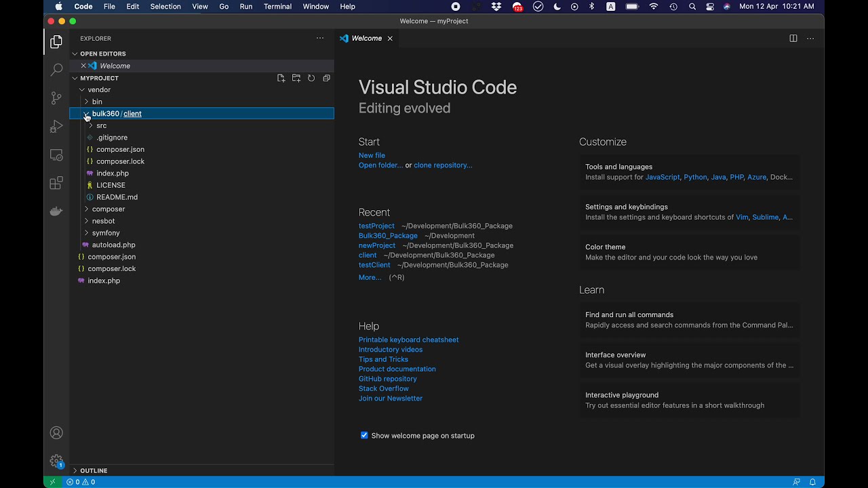
Task: Open macOS Control Center icon
Action: (x=710, y=7)
